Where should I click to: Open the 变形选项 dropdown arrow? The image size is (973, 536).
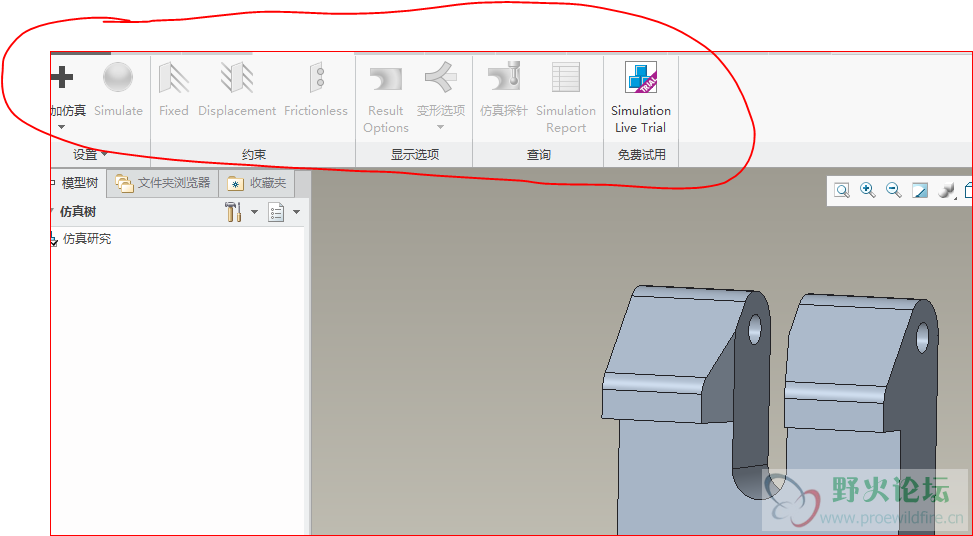441,128
